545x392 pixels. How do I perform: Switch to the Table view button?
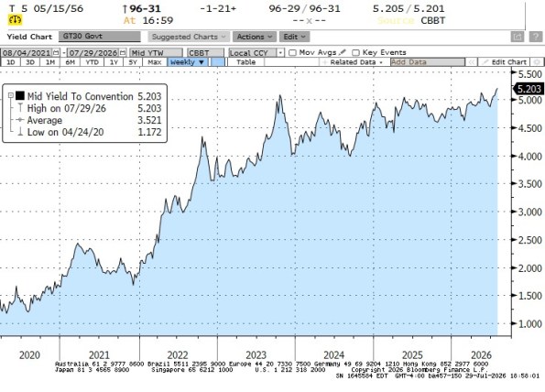click(x=246, y=62)
